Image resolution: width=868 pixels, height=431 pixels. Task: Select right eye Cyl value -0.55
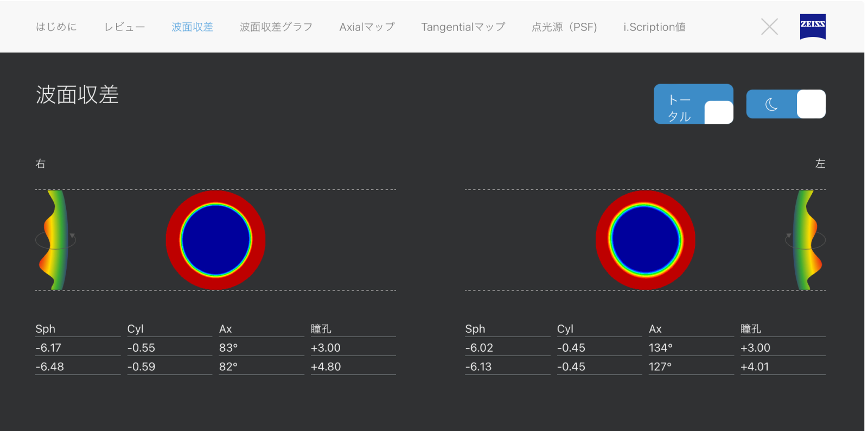(141, 347)
